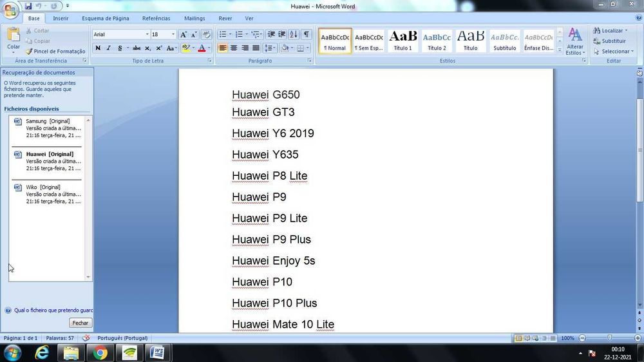
Task: Align text to the right
Action: click(245, 48)
